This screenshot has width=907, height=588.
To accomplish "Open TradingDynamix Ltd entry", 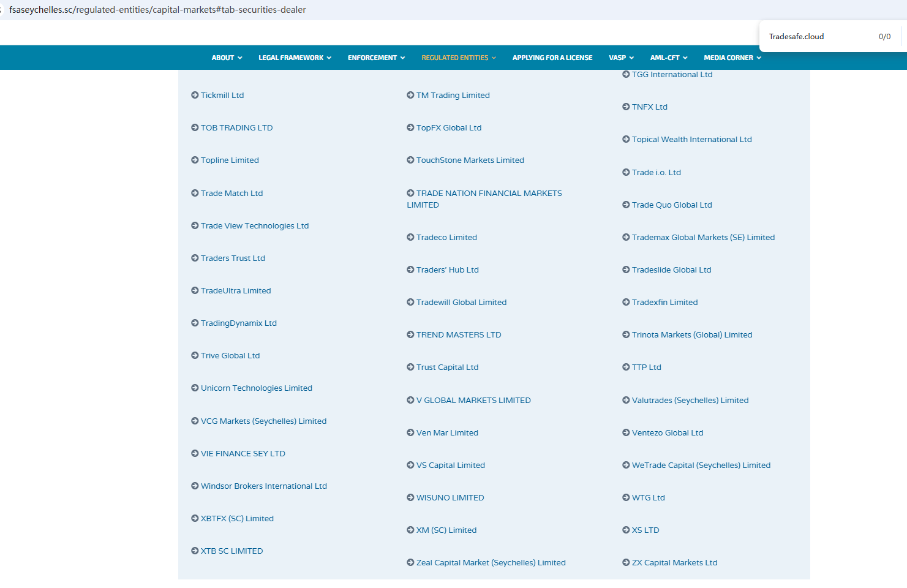I will coord(239,323).
